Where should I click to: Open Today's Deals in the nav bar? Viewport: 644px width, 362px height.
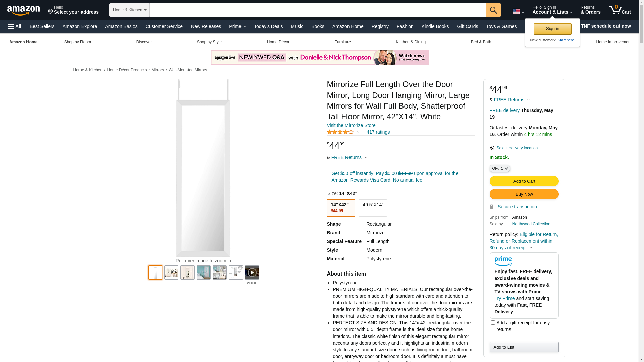pos(268,26)
